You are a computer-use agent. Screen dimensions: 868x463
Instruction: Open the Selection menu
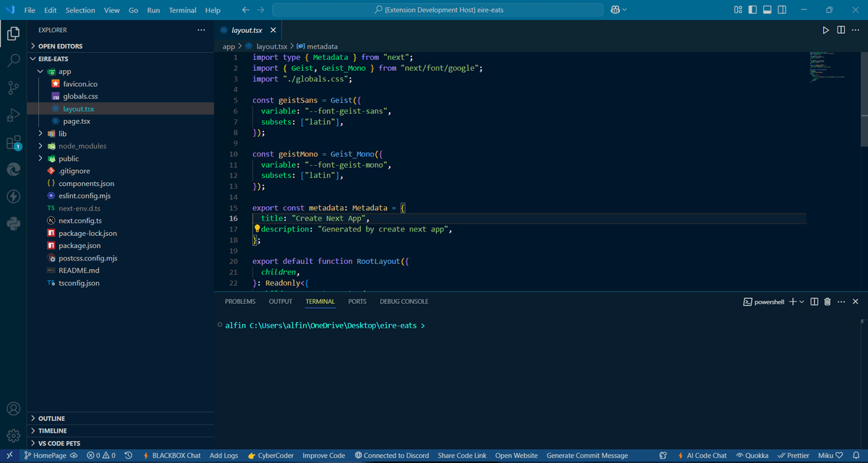80,10
